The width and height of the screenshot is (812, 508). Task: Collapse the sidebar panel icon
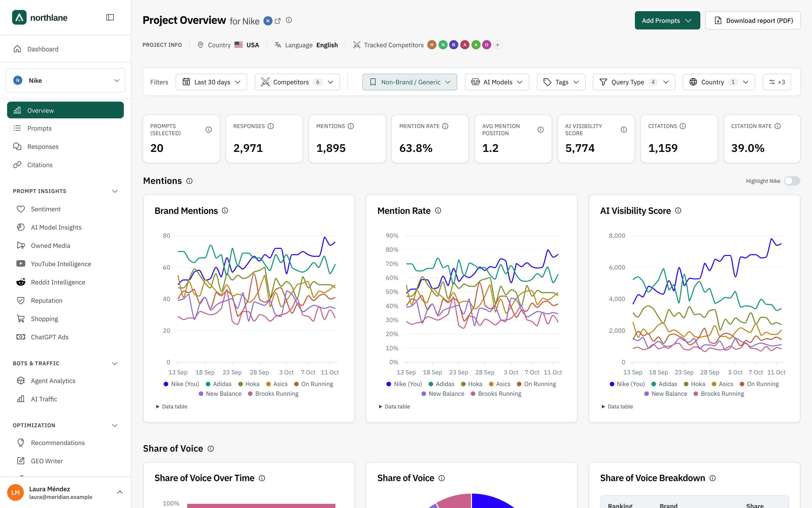pos(110,18)
